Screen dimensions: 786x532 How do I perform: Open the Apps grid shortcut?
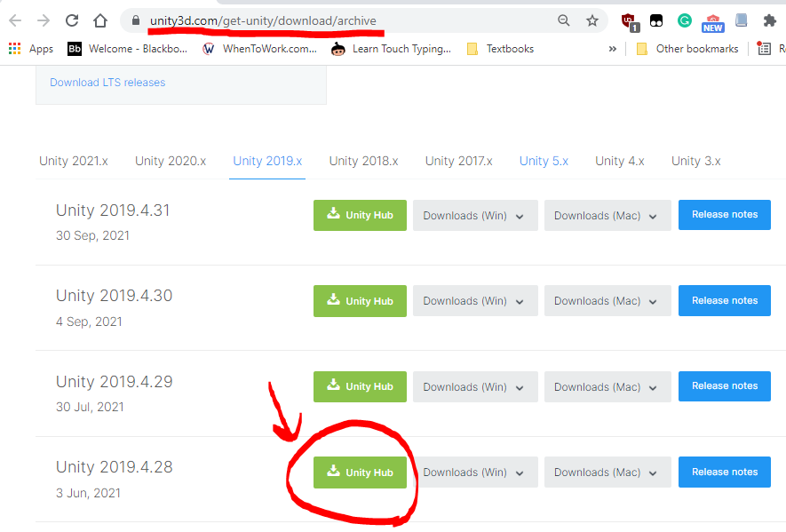coord(31,49)
